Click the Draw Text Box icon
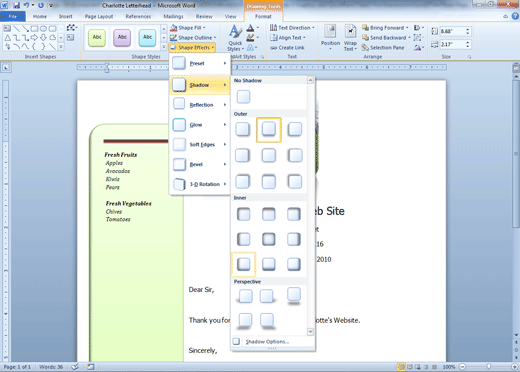Image resolution: width=520 pixels, height=372 pixels. tap(70, 37)
